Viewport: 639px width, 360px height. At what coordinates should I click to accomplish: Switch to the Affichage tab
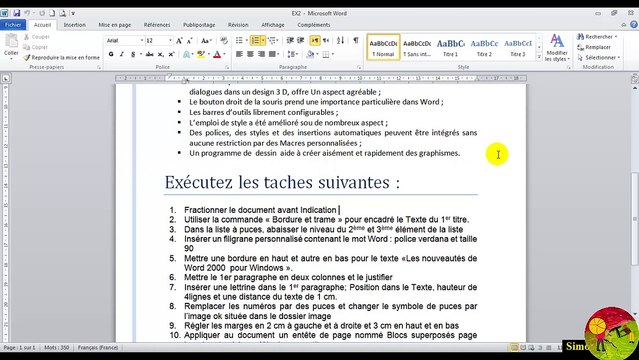pyautogui.click(x=273, y=25)
